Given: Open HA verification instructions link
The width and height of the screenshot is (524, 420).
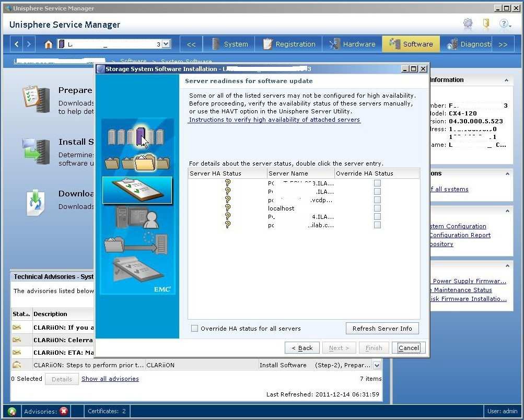Looking at the screenshot, I should [274, 120].
